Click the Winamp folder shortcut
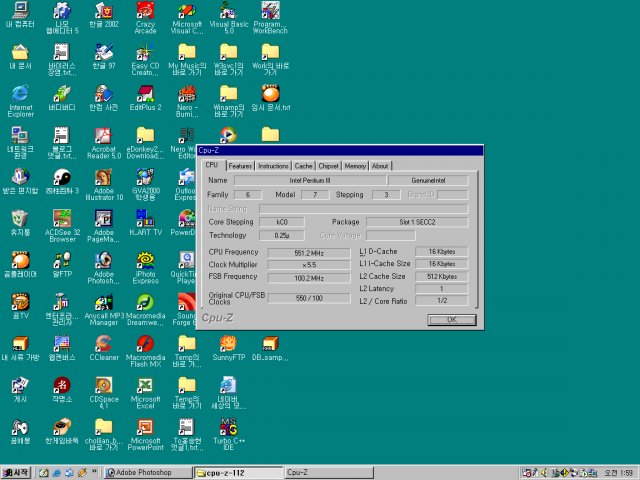 [x=229, y=102]
